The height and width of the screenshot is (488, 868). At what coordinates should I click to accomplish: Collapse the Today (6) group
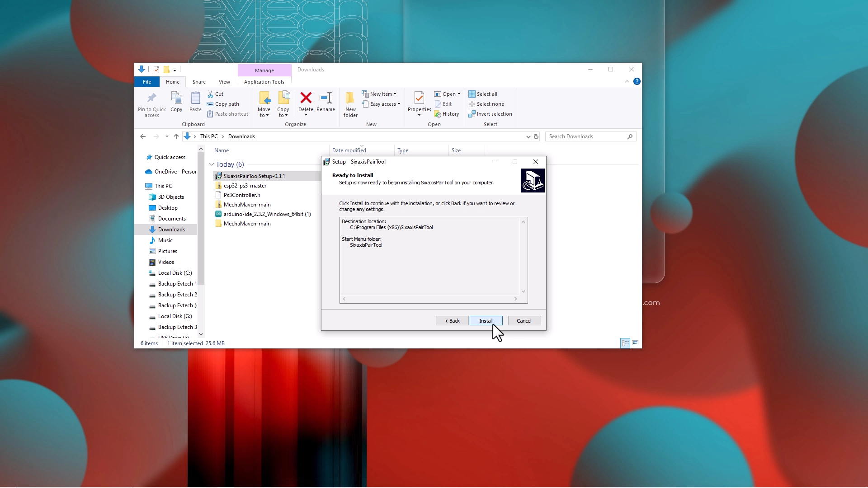click(212, 164)
